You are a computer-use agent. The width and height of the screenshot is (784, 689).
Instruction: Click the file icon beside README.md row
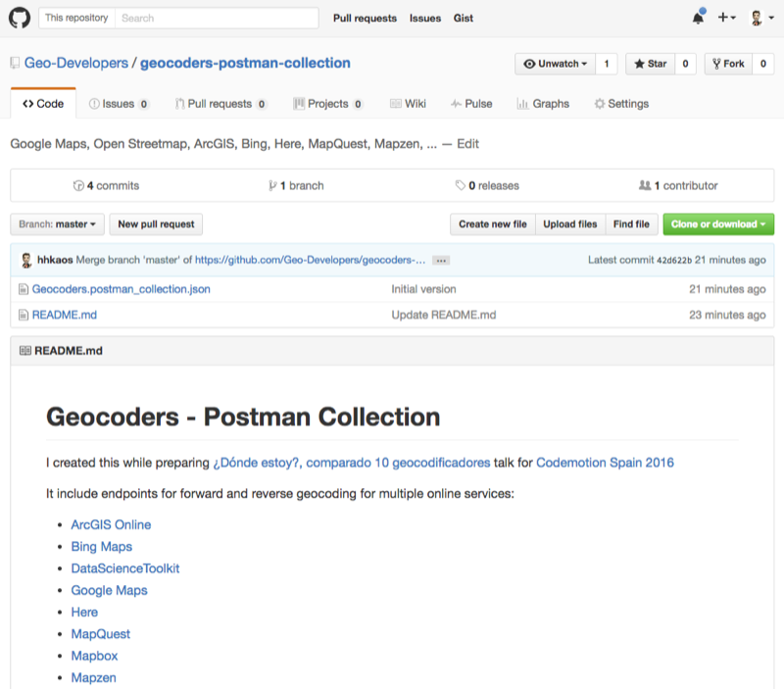[x=23, y=315]
